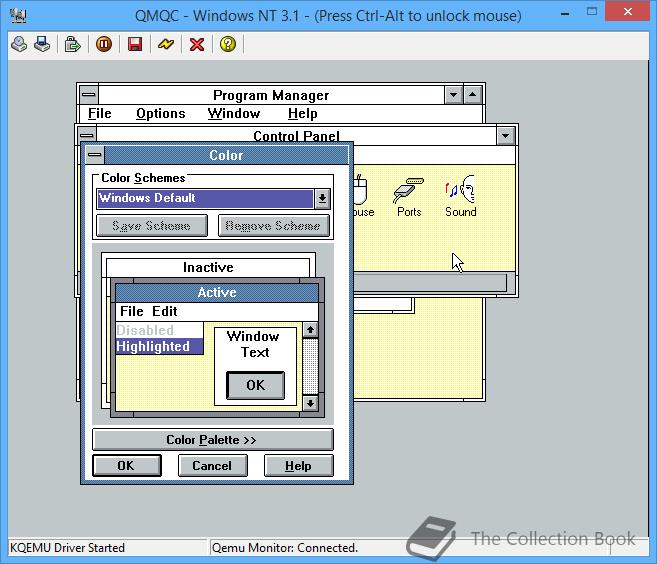The width and height of the screenshot is (657, 564).
Task: Open Help from the Color dialog
Action: click(298, 466)
